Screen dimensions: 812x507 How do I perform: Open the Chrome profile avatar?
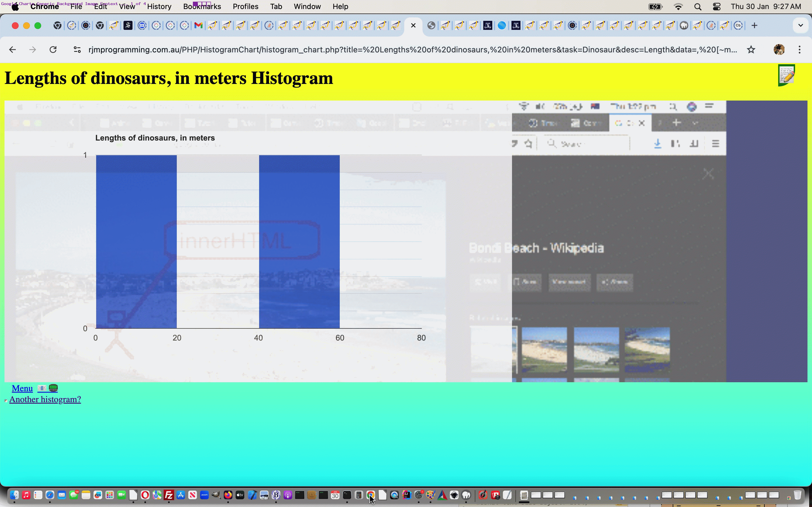pyautogui.click(x=779, y=50)
